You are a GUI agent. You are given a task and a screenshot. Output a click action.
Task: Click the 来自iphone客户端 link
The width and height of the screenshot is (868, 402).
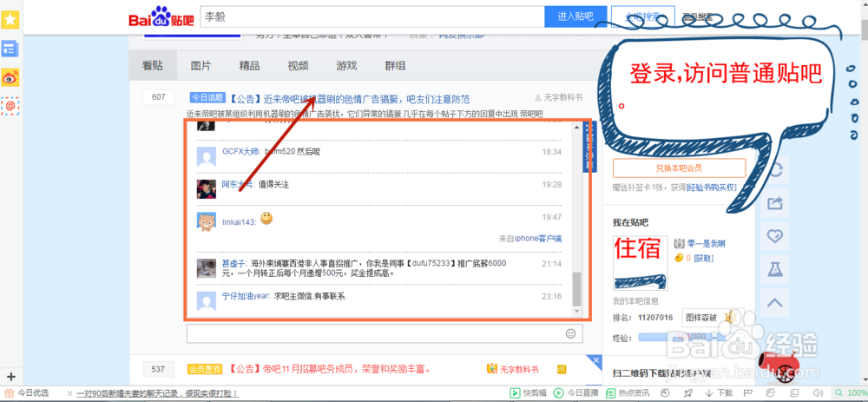point(529,239)
